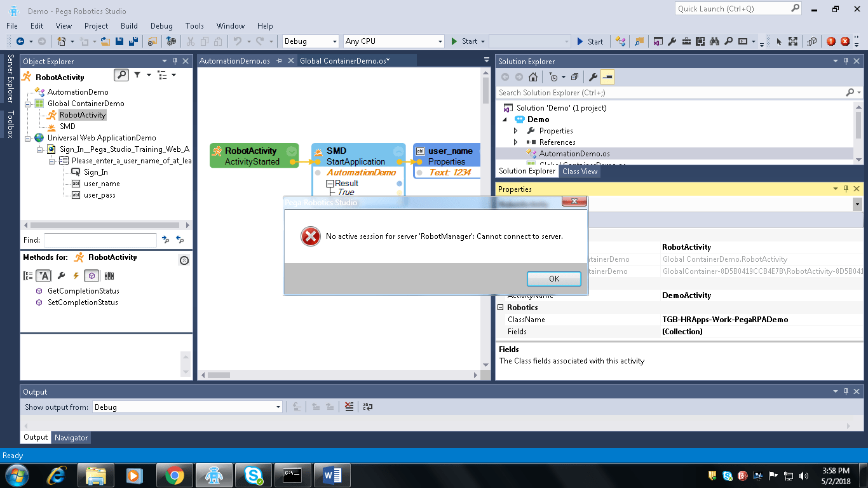
Task: Open the Toolbox side tab
Action: click(10, 124)
